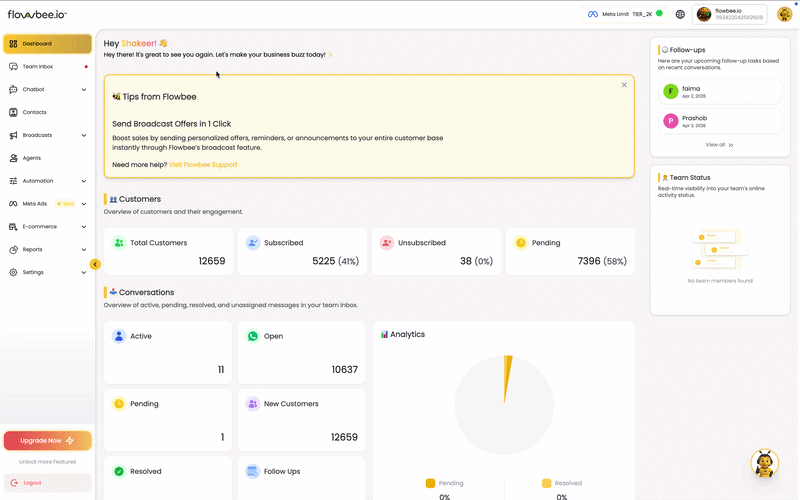Open the bee chatbot assistant icon
This screenshot has height=500, width=800.
click(x=764, y=463)
